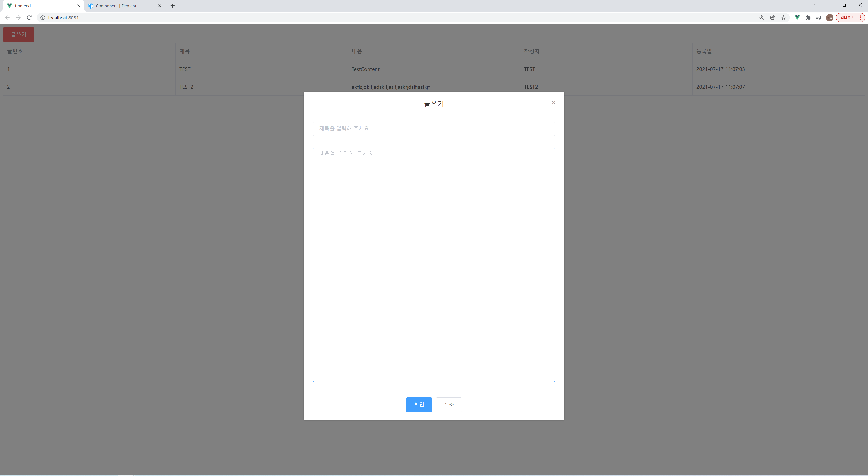The width and height of the screenshot is (868, 476).
Task: Click the profile avatar icon
Action: pyautogui.click(x=830, y=18)
